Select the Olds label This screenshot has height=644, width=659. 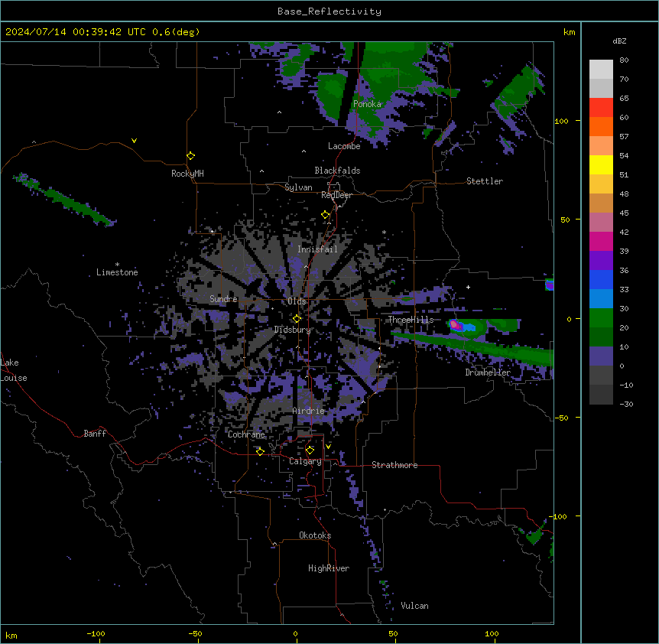click(x=297, y=301)
